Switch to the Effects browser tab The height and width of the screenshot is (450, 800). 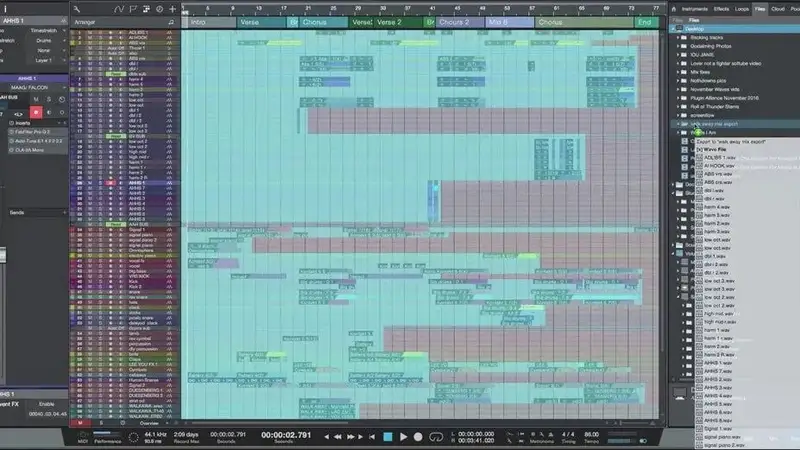pyautogui.click(x=717, y=7)
